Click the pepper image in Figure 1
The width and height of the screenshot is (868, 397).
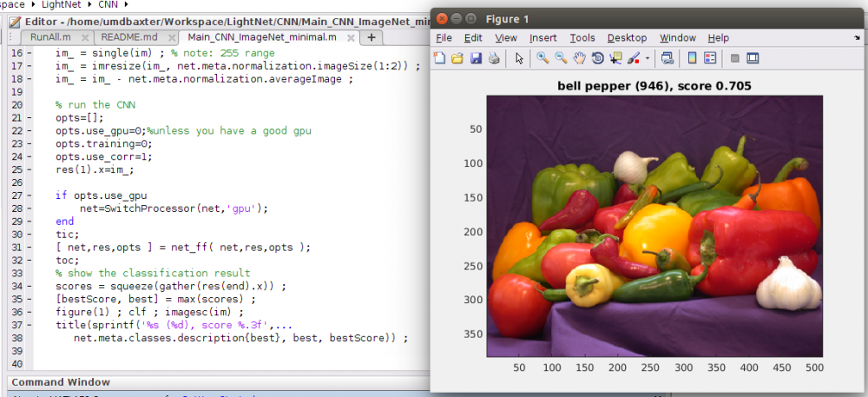(654, 226)
